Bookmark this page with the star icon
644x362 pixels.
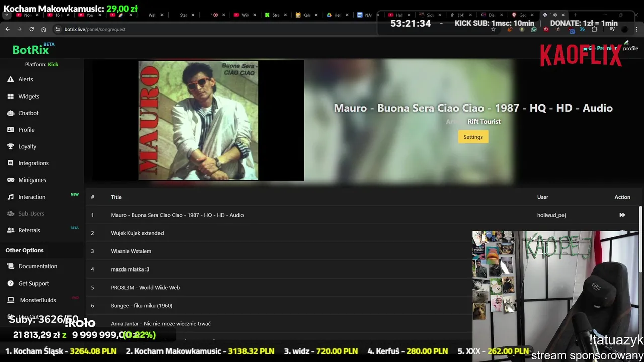coord(493,29)
